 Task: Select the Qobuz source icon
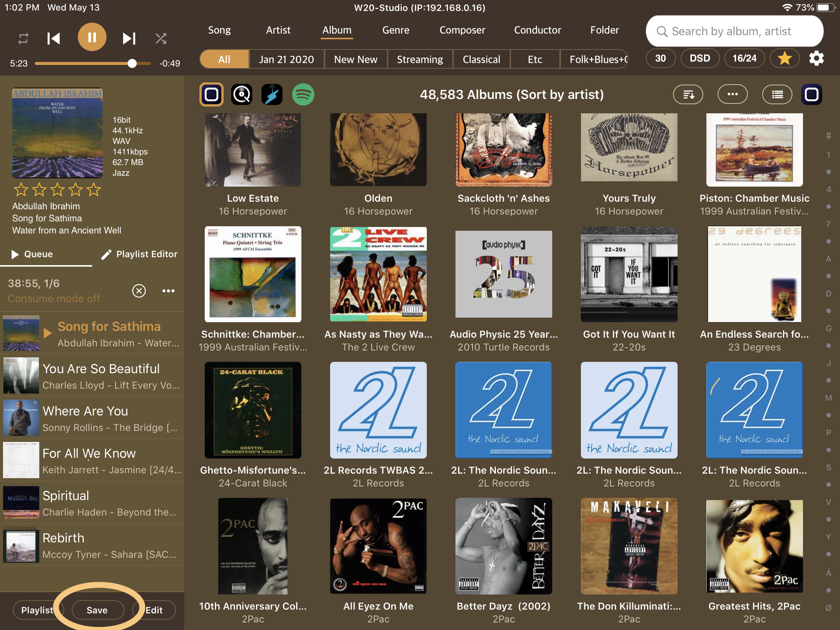click(241, 94)
